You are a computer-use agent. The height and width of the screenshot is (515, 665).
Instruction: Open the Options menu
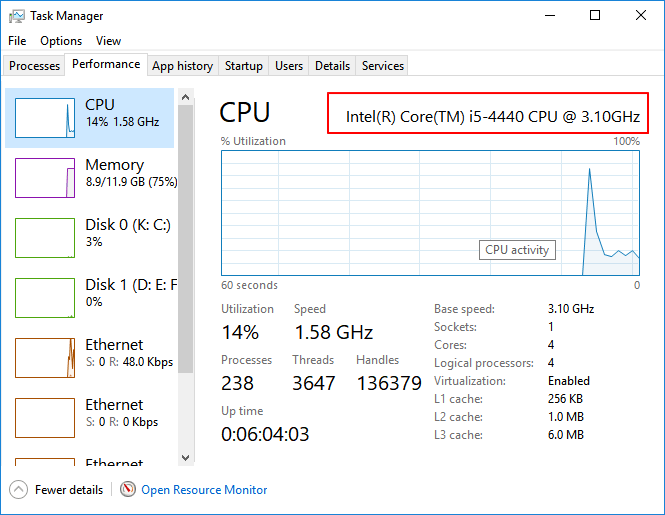point(61,41)
